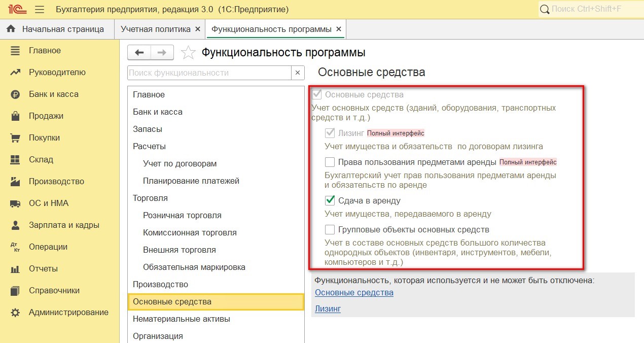Click the Банк и касса ruble icon
Screen dimensions: 644x343
(15, 94)
